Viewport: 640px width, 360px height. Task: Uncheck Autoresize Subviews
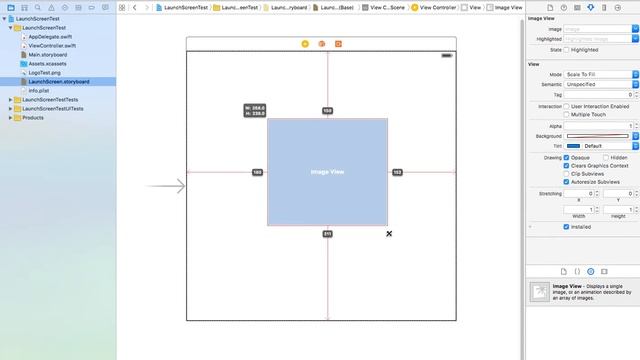click(x=566, y=182)
